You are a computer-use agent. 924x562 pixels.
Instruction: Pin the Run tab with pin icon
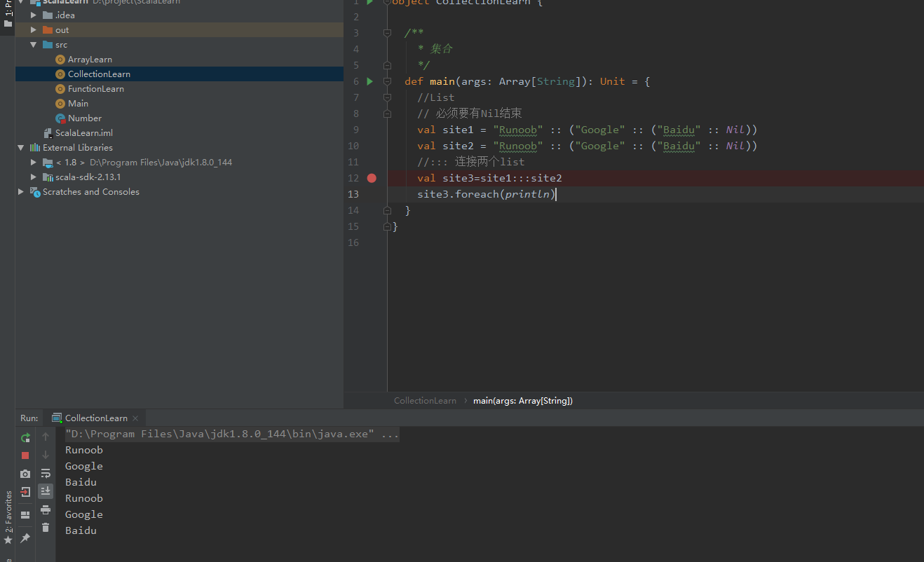click(25, 537)
